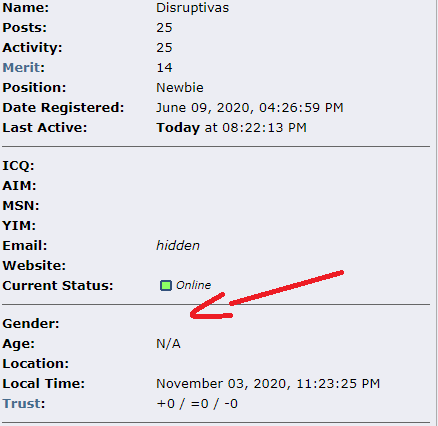Select the username 'Disruptivas'
438x426 pixels.
[193, 8]
